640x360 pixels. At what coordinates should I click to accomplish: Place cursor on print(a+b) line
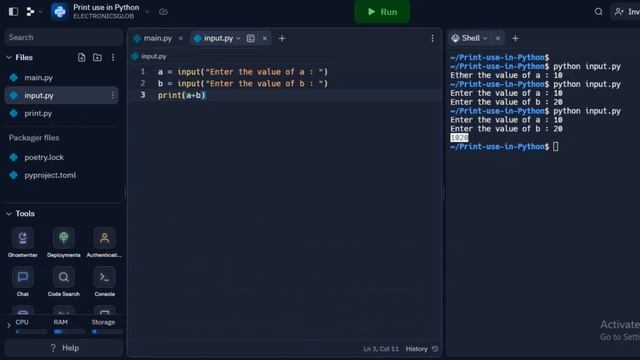(x=182, y=95)
